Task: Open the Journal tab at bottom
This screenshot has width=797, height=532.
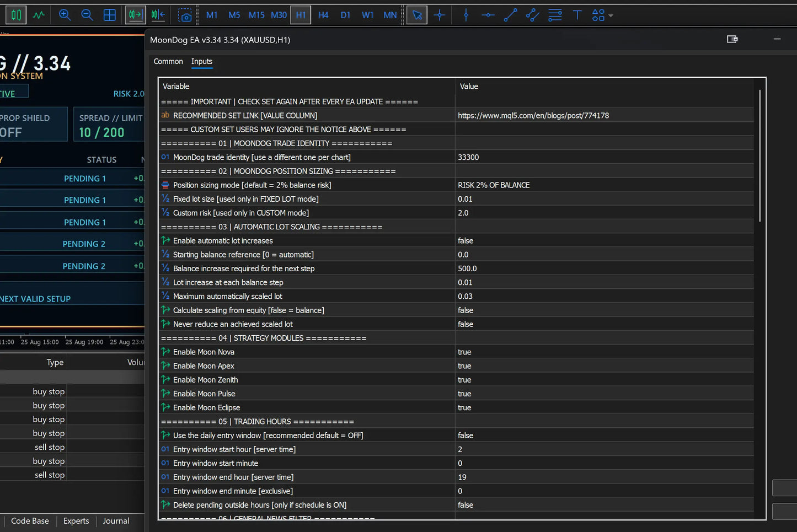Action: pyautogui.click(x=116, y=521)
